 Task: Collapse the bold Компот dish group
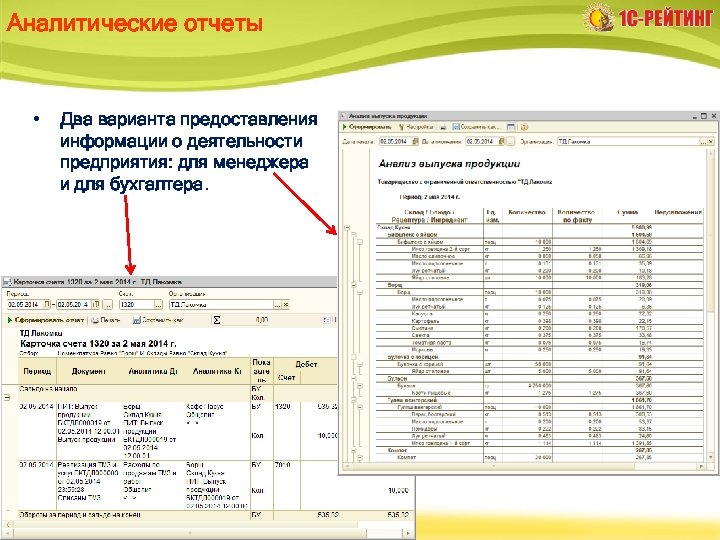[354, 450]
